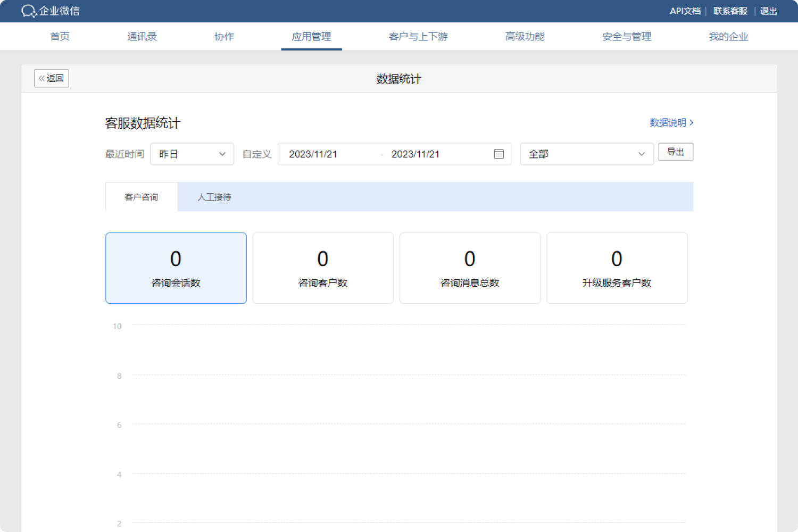Viewport: 798px width, 532px height.
Task: Click the 导出 export button
Action: click(676, 152)
